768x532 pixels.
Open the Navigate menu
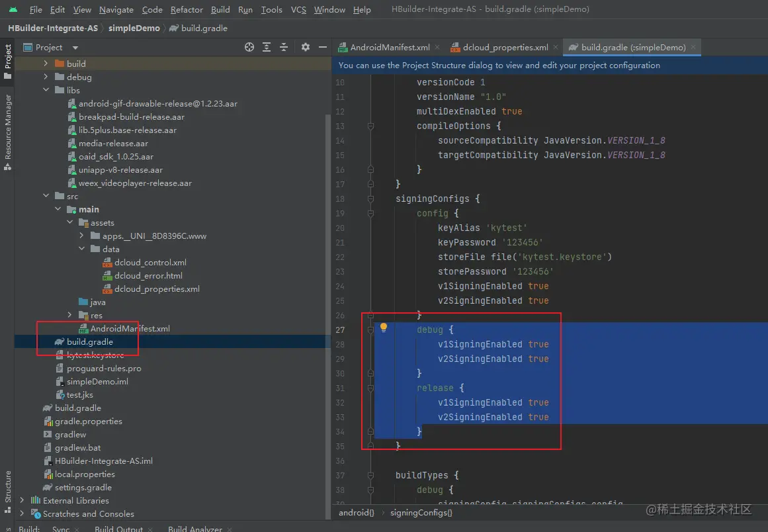point(116,9)
